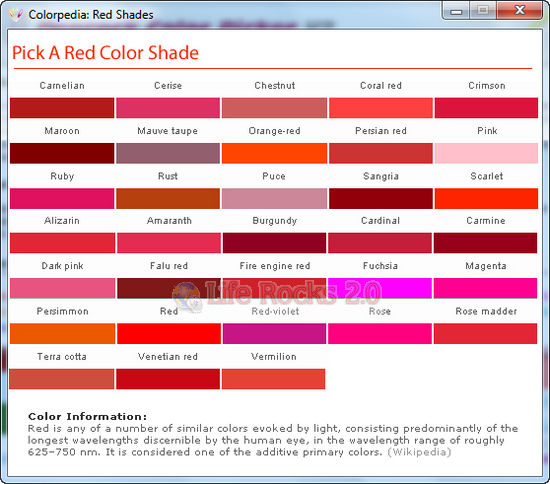The width and height of the screenshot is (550, 484).
Task: Click the 'Venetian red' label text
Action: click(x=168, y=357)
